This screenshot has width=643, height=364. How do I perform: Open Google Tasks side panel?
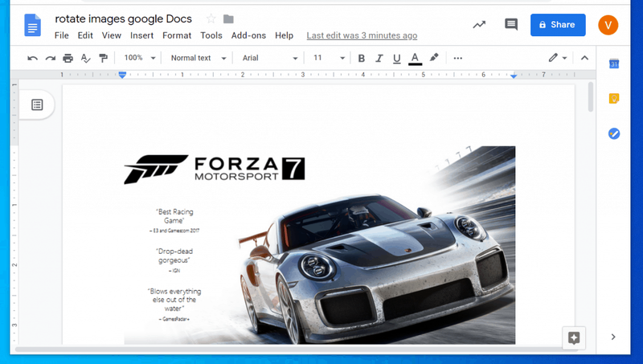[x=614, y=133]
